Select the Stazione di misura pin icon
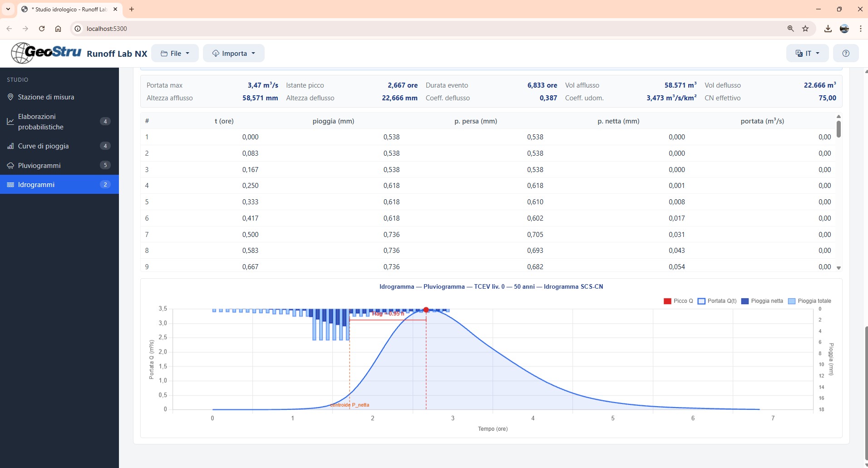This screenshot has height=468, width=868. 10,97
